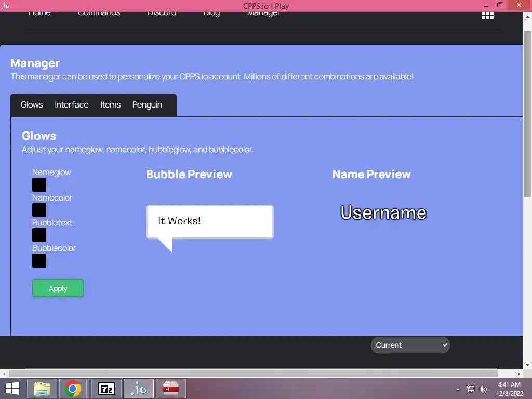Click the It Works! bubble preview

click(x=210, y=222)
